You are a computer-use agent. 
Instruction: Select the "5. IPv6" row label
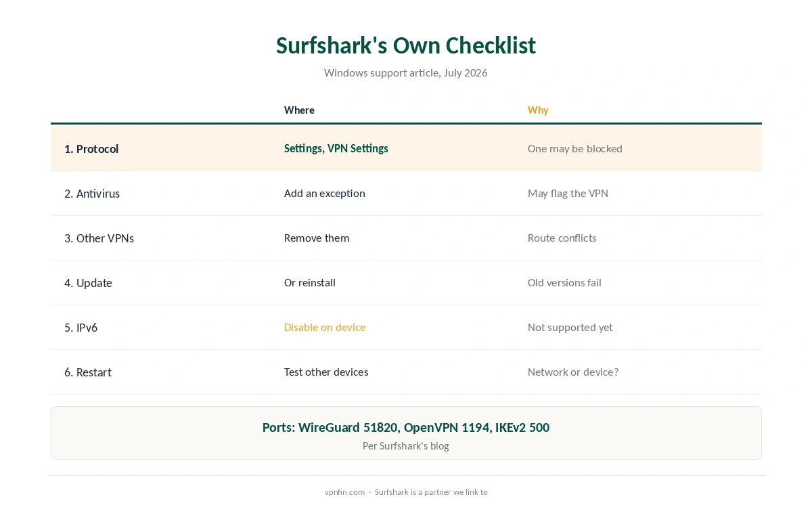coord(81,328)
